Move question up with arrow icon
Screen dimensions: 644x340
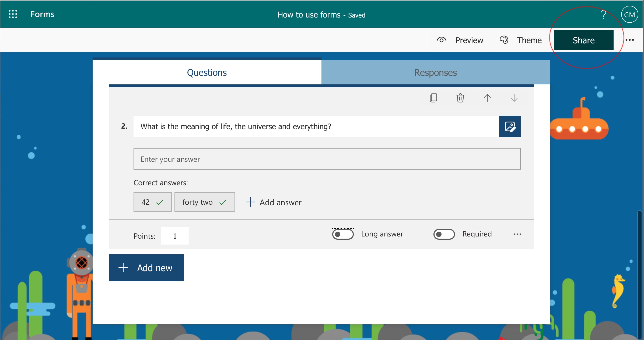tap(487, 98)
